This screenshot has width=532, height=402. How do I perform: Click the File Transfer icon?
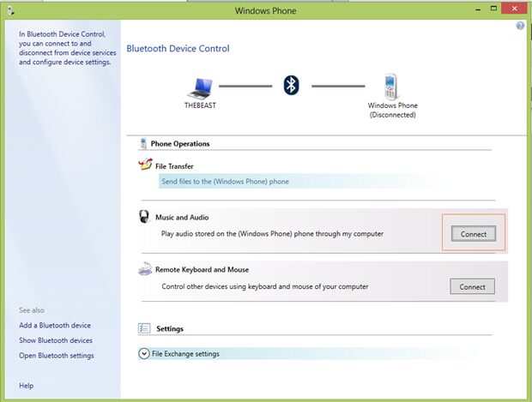[145, 165]
